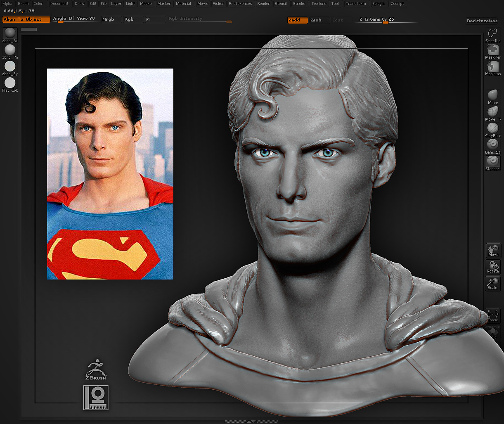This screenshot has height=424, width=504.
Task: Click the Rotate view icon
Action: point(493,267)
